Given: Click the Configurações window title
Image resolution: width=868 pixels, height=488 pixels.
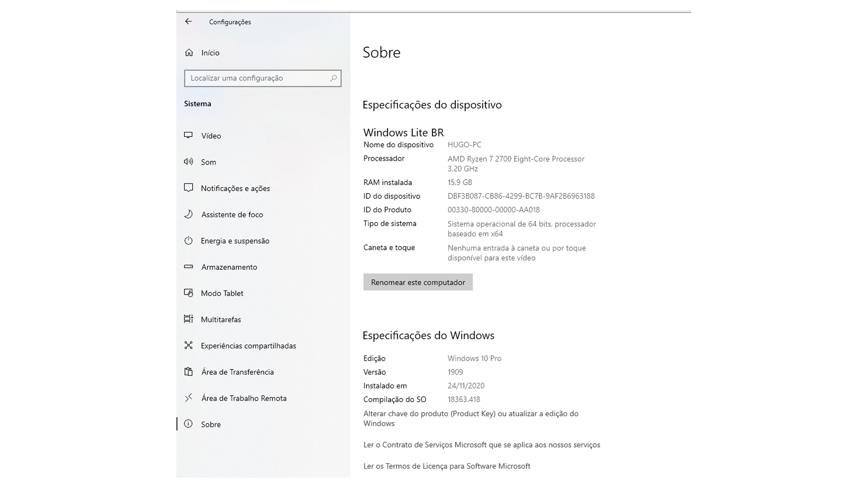Looking at the screenshot, I should pyautogui.click(x=230, y=22).
